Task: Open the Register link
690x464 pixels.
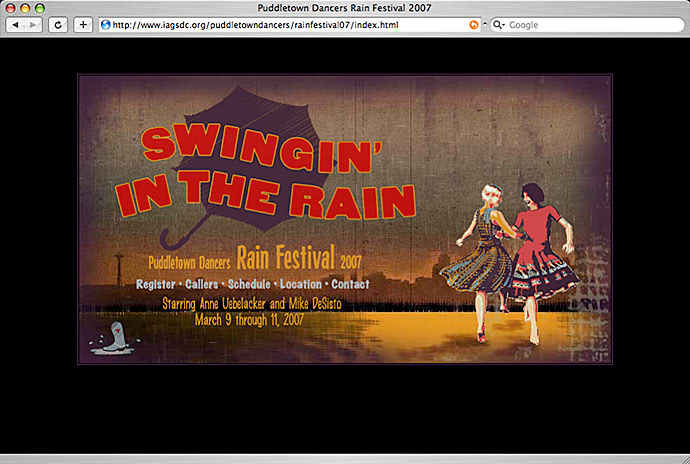Action: coord(156,284)
